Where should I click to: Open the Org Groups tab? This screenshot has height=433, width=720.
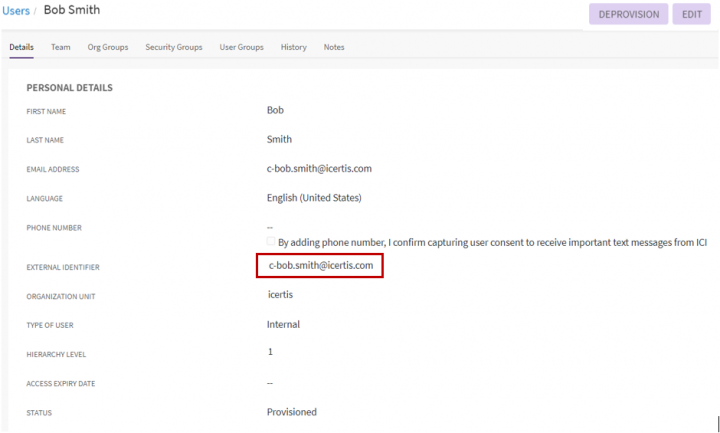[108, 47]
